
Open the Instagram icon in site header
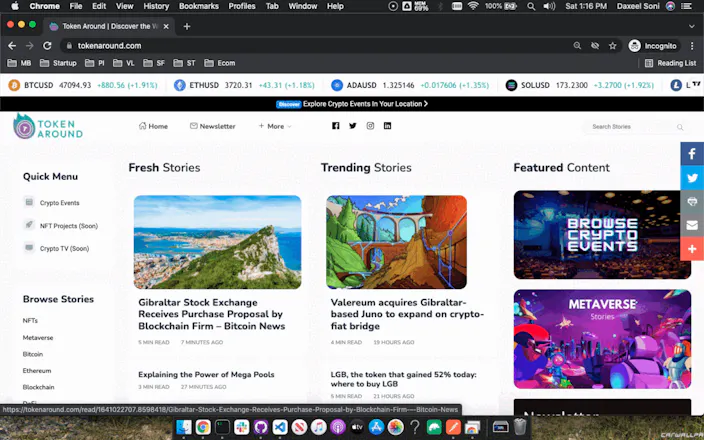(x=370, y=126)
